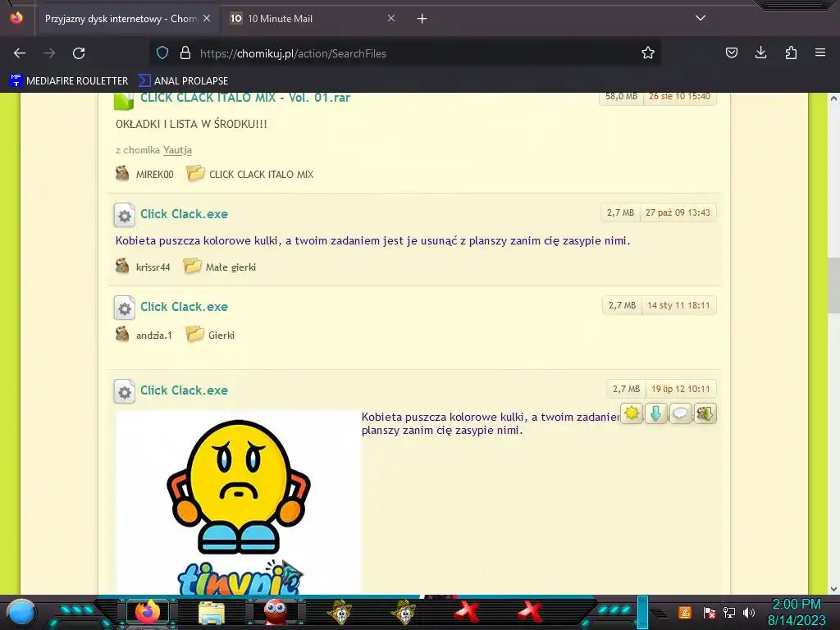The height and width of the screenshot is (630, 840).
Task: Click the hamster with green arrow icon
Action: [705, 413]
